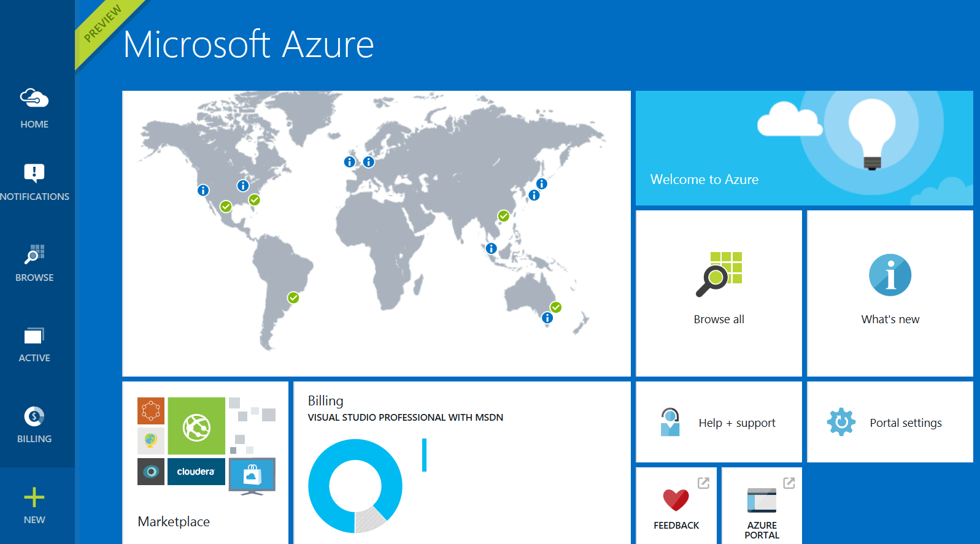Select the blue info marker near Singapore

[x=492, y=248]
